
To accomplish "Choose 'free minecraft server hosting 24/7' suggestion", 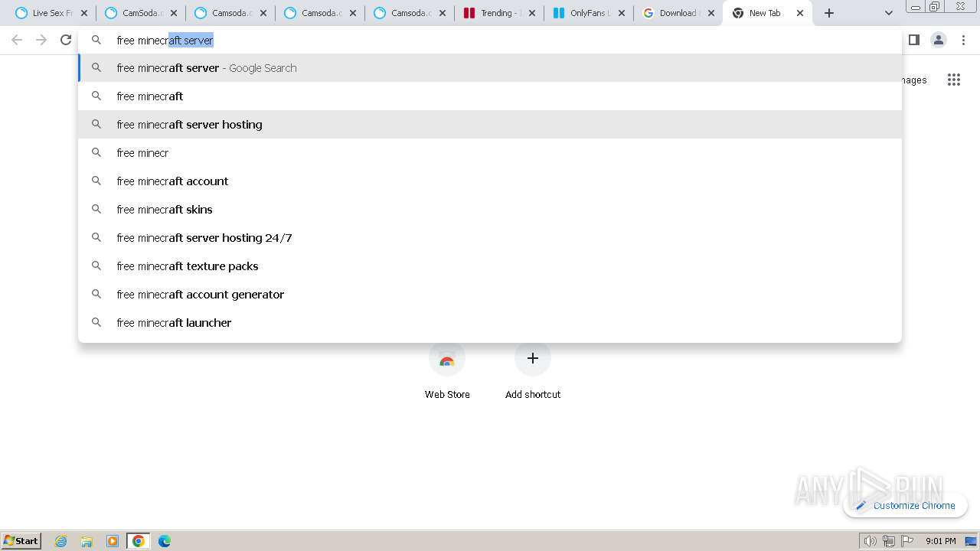I will tap(490, 238).
